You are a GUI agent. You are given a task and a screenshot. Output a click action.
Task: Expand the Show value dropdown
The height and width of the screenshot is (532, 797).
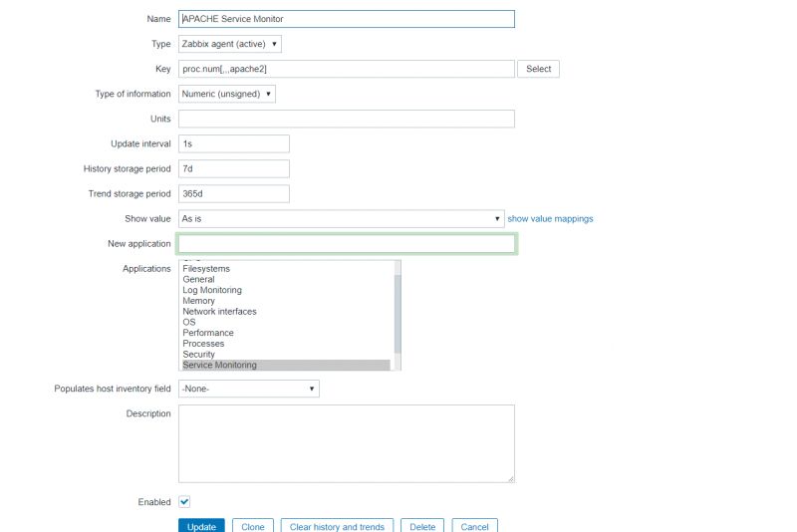(342, 218)
